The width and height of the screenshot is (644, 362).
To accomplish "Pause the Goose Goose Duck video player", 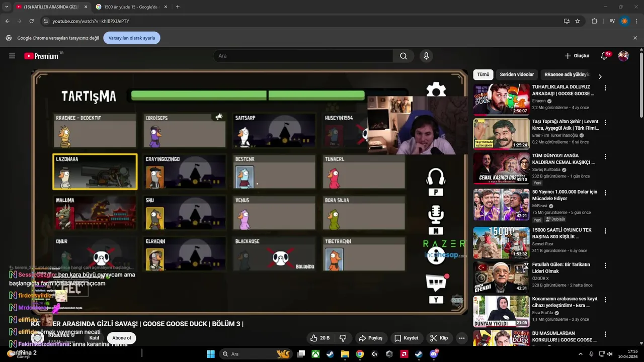I will pyautogui.click(x=251, y=193).
